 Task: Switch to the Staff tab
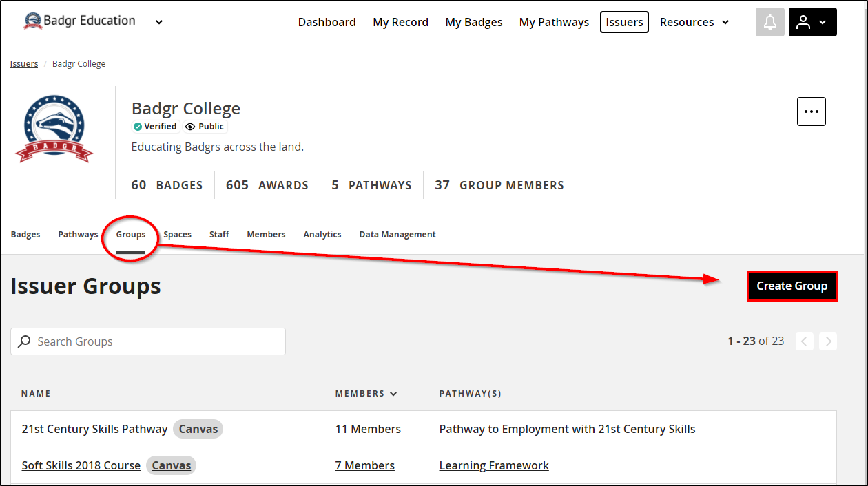pos(219,235)
